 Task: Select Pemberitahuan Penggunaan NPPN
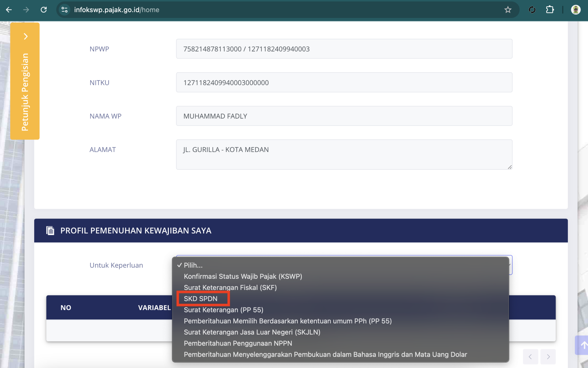click(x=238, y=343)
